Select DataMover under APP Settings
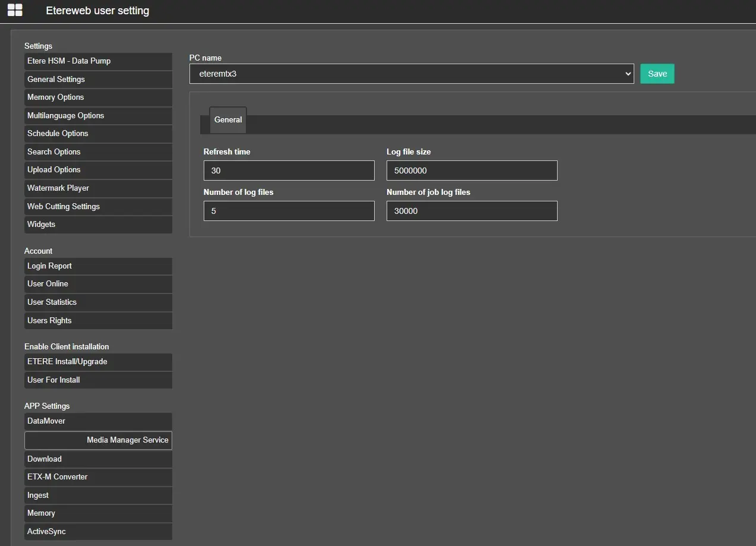 (98, 421)
